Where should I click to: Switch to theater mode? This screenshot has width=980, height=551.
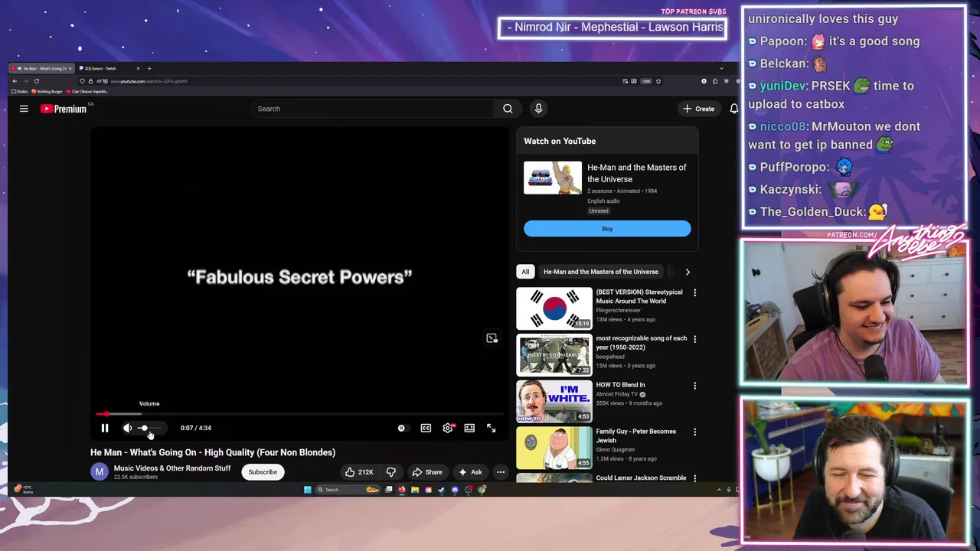(x=469, y=428)
